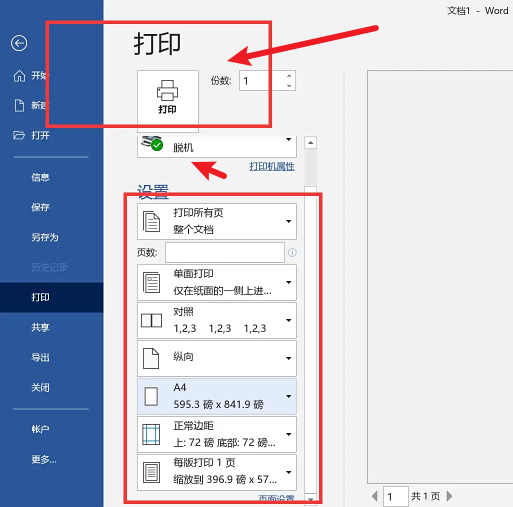Click the pages range input field
Screen dimensions: 513x507
tap(225, 252)
